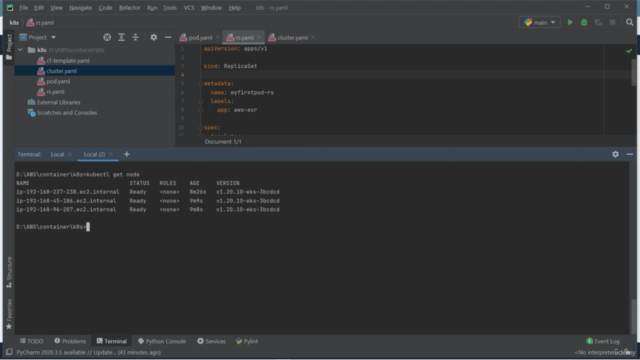Open the Edit menu
This screenshot has height=360, width=640.
[39, 8]
